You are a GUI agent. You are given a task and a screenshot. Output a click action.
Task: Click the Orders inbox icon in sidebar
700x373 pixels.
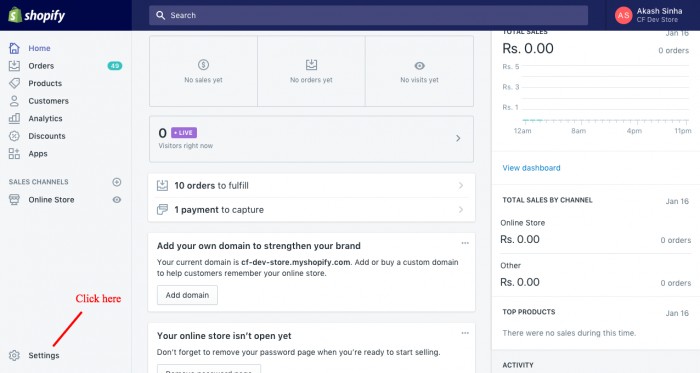pos(14,66)
